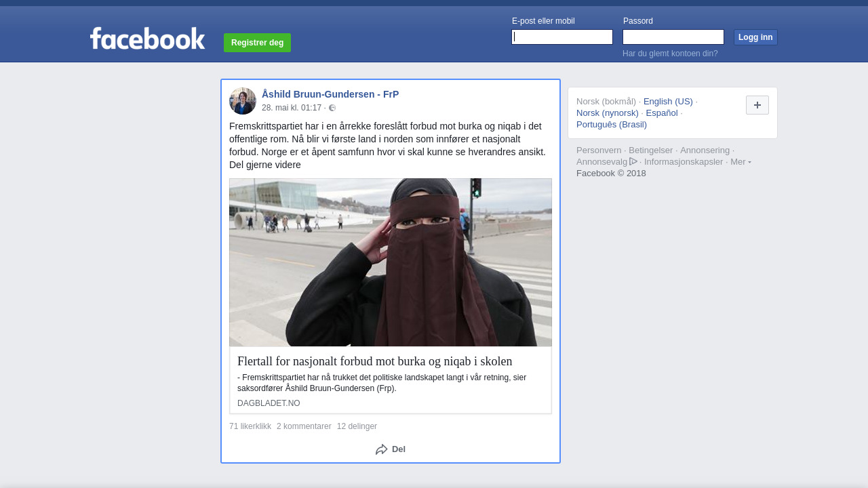The height and width of the screenshot is (488, 868).
Task: View 71 likerklikk
Action: [250, 426]
